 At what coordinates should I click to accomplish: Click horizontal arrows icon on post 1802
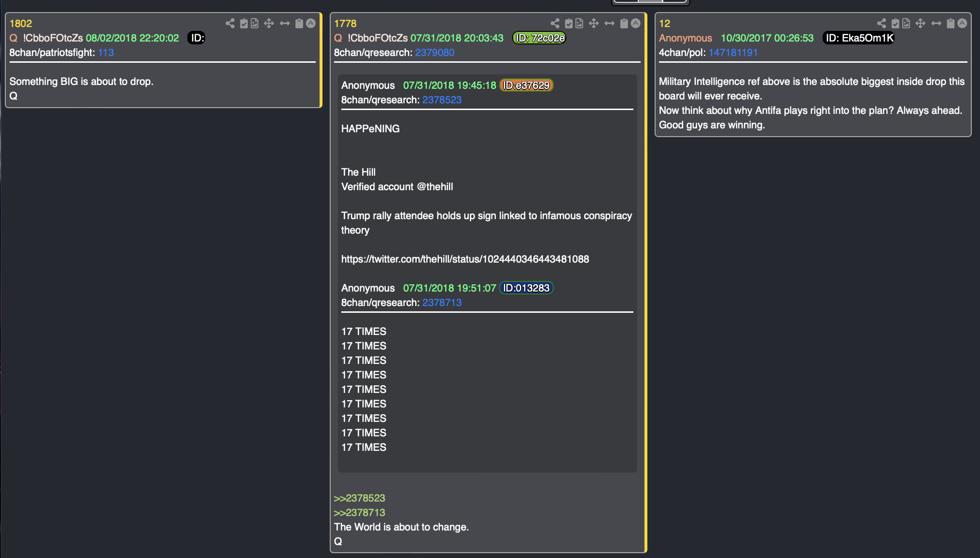[285, 23]
